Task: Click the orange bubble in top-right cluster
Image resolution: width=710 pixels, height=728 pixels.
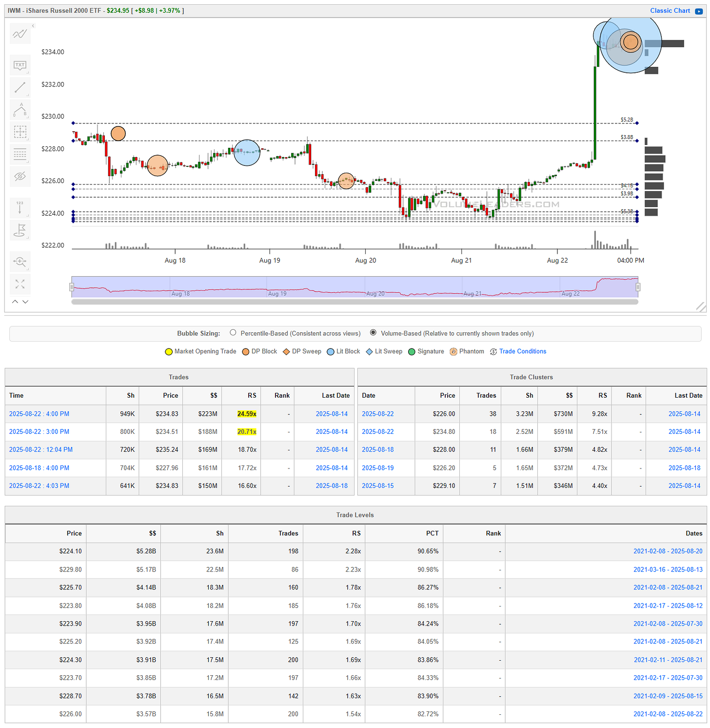Action: [631, 42]
